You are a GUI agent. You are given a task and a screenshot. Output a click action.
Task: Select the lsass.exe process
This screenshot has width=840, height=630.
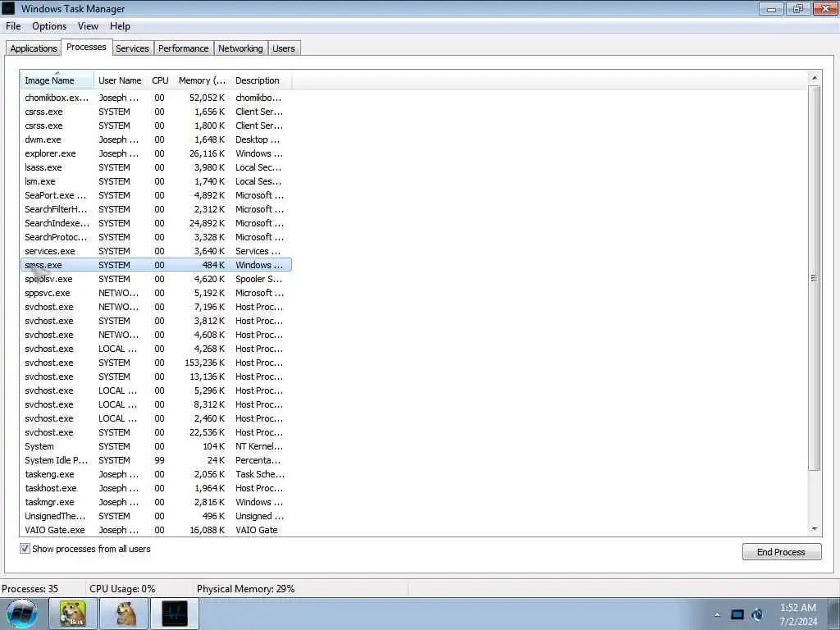click(x=156, y=167)
